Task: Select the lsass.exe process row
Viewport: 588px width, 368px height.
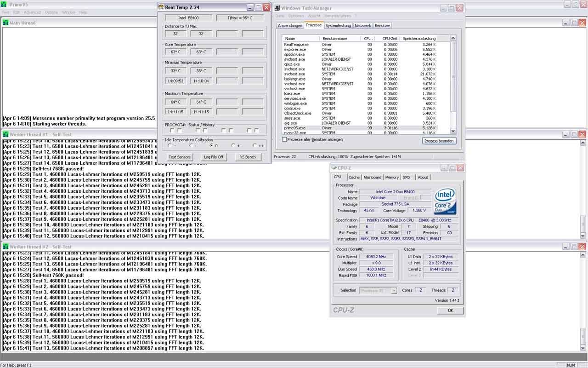Action: [x=360, y=94]
